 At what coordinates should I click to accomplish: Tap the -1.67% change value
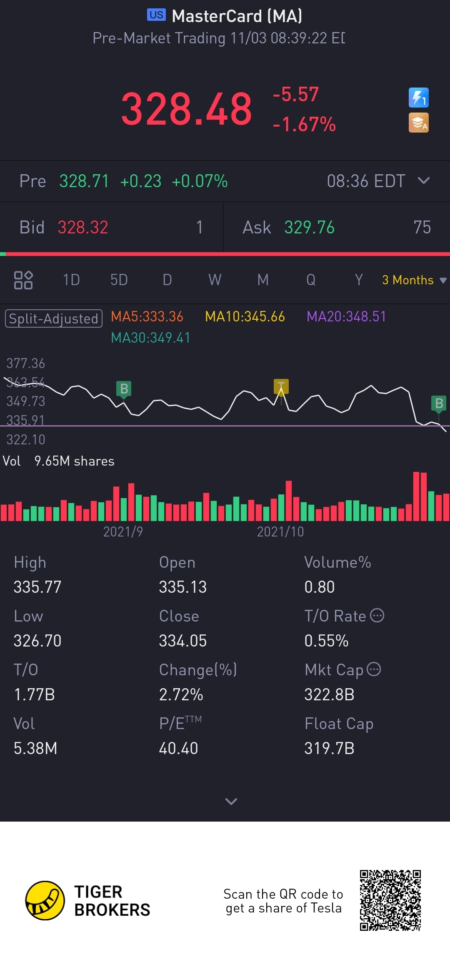tap(304, 124)
